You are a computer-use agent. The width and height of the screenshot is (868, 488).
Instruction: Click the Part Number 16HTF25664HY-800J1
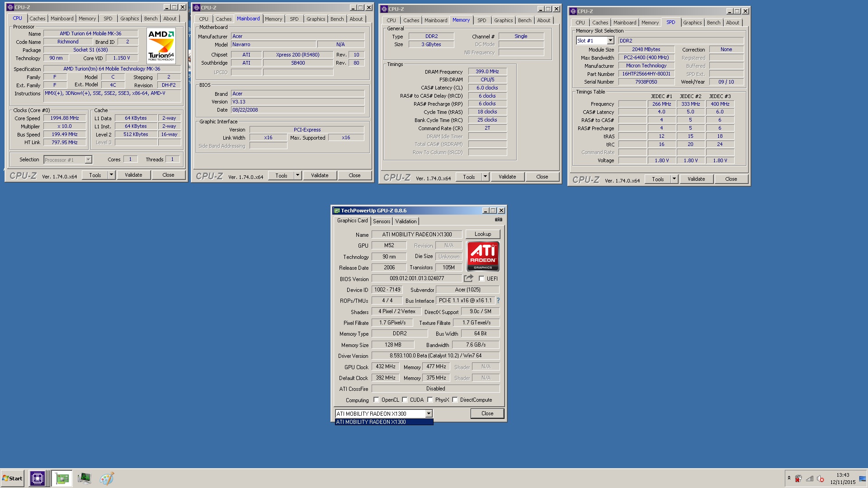click(646, 74)
